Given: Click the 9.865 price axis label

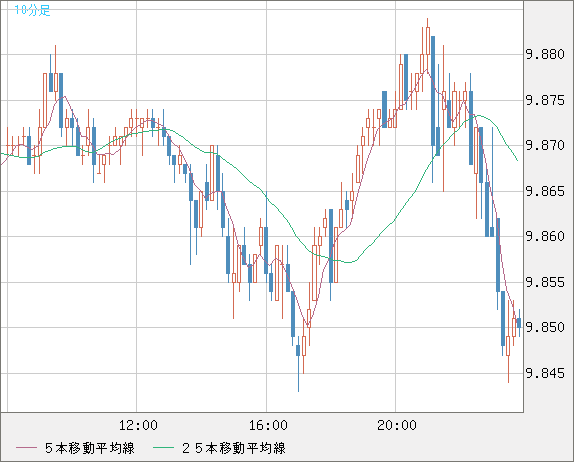Looking at the screenshot, I should pyautogui.click(x=545, y=191).
